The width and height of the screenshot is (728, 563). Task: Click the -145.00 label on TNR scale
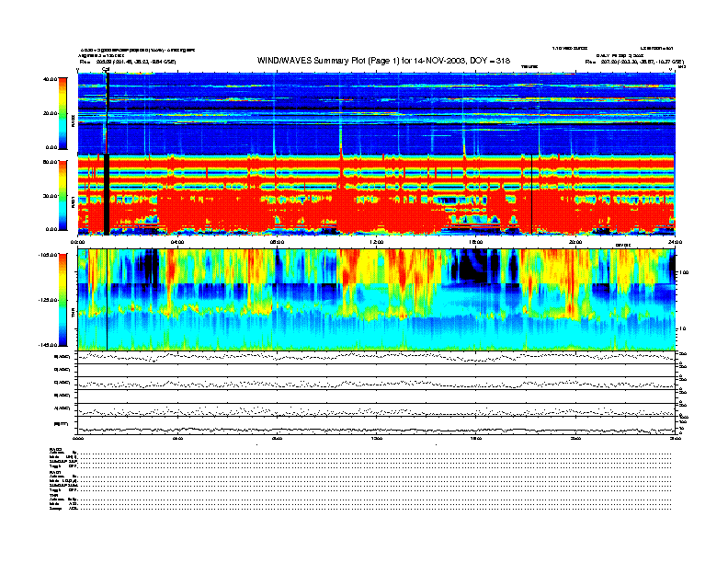[x=49, y=345]
